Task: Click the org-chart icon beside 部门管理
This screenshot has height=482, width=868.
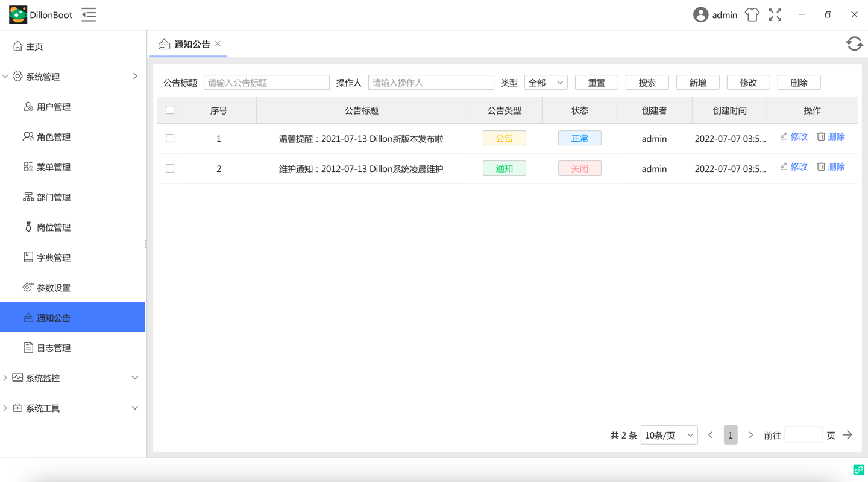Action: [28, 197]
